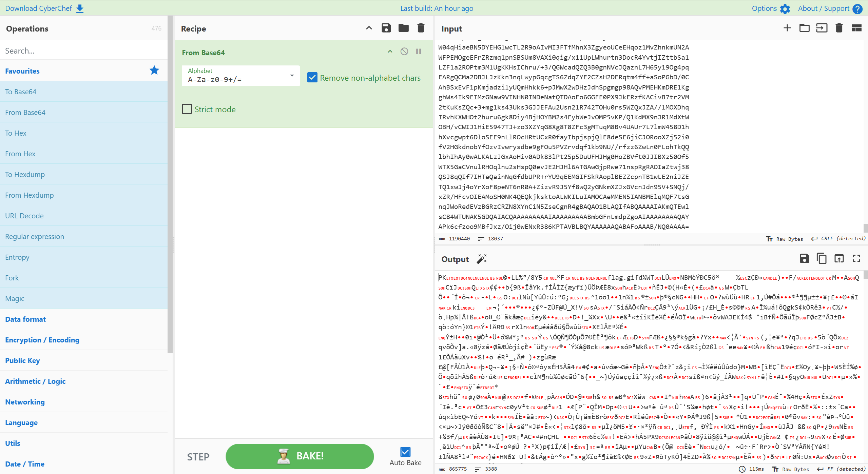
Task: Expand the Public Key category
Action: click(x=84, y=360)
